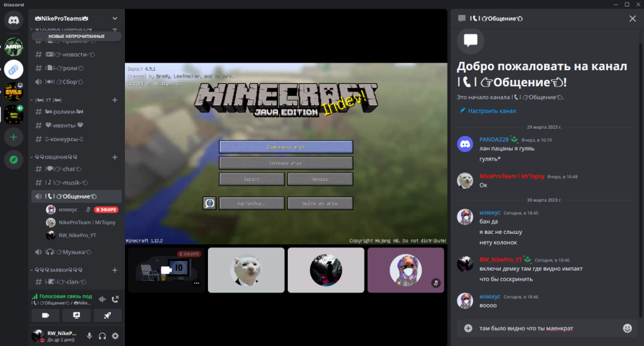Viewport: 644px width, 346px height.
Task: Click chat thread icon in panel header
Action: tap(462, 19)
